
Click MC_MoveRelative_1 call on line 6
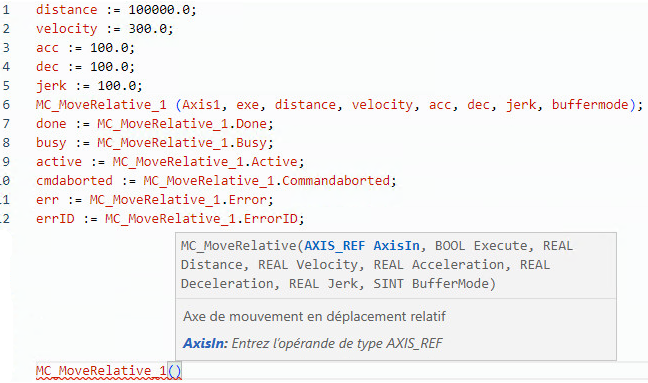101,105
